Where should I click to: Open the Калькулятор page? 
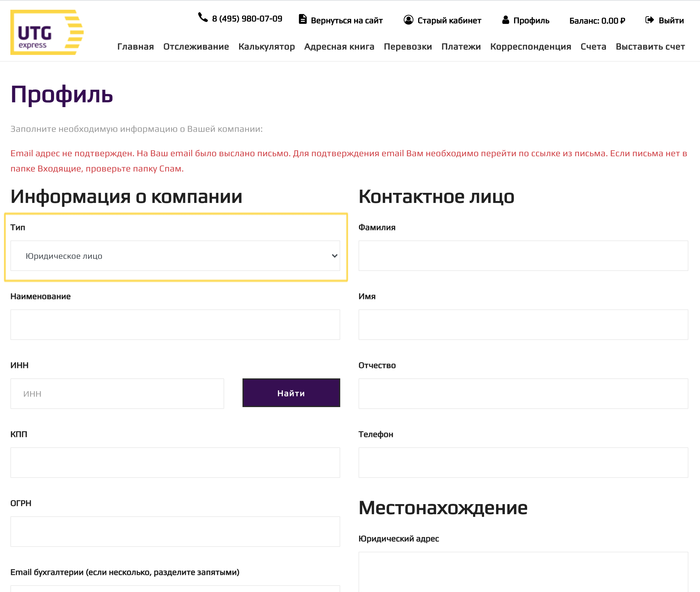click(x=267, y=47)
